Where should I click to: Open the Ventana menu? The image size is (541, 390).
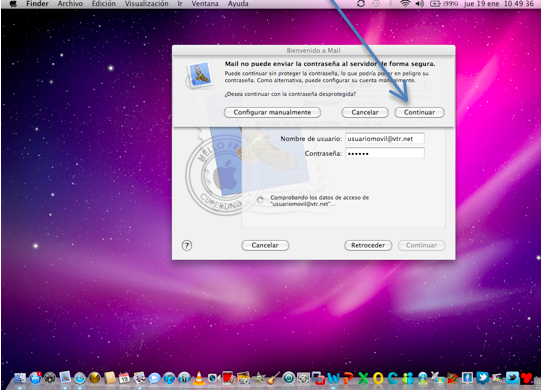pos(205,4)
